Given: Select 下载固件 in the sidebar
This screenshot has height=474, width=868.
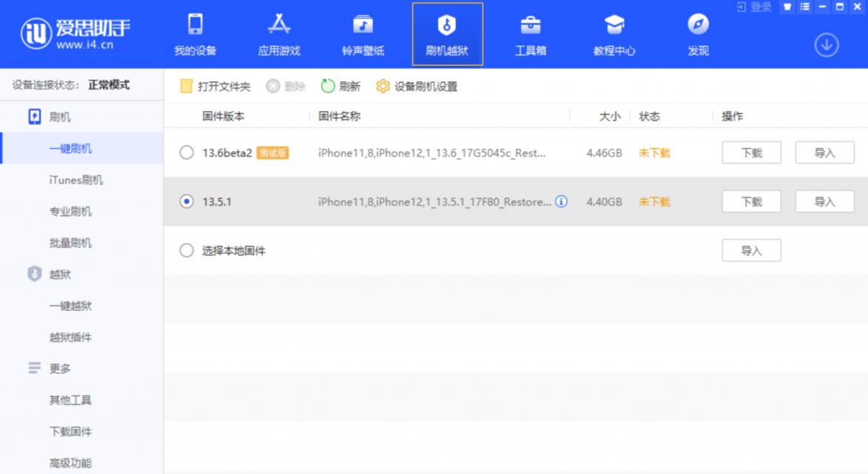Looking at the screenshot, I should pos(70,431).
